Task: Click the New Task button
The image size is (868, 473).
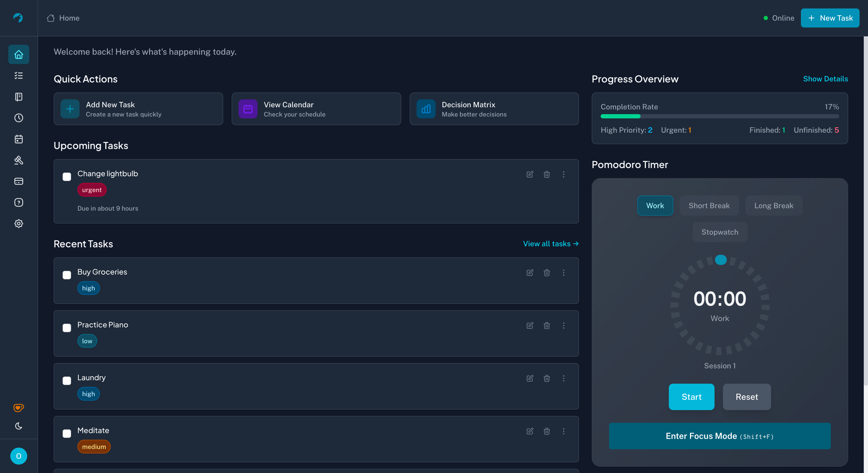Action: [x=830, y=18]
